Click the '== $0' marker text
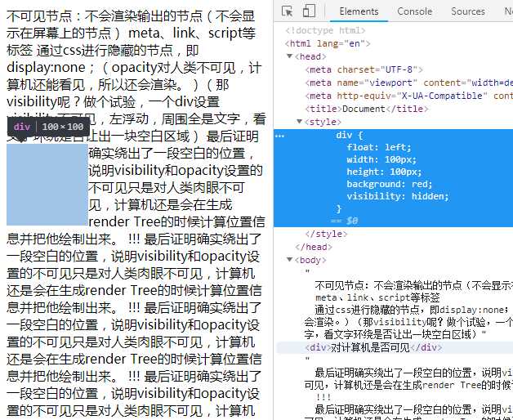 344,221
